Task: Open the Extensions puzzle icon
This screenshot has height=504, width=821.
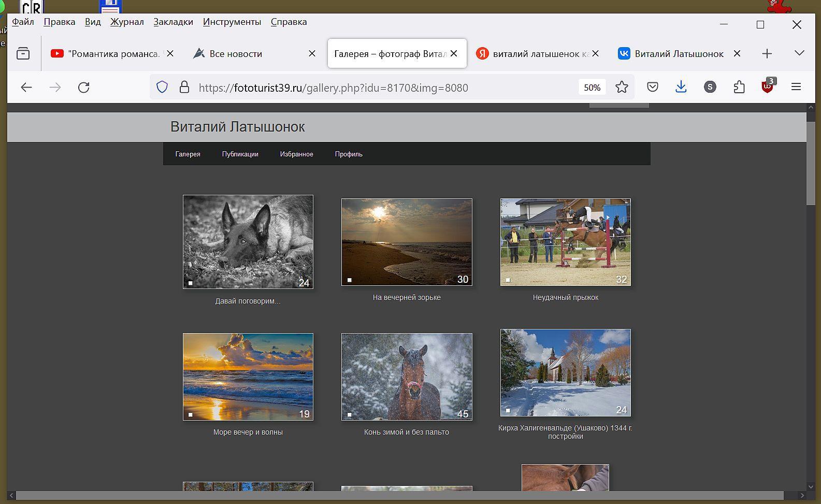Action: coord(739,88)
